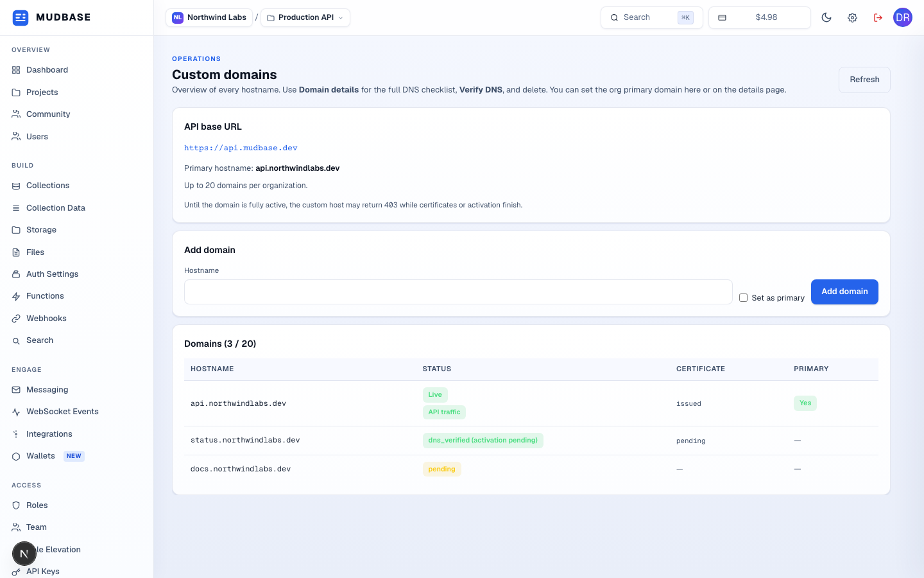Click the Refresh button
Image resolution: width=924 pixels, height=578 pixels.
pyautogui.click(x=864, y=80)
